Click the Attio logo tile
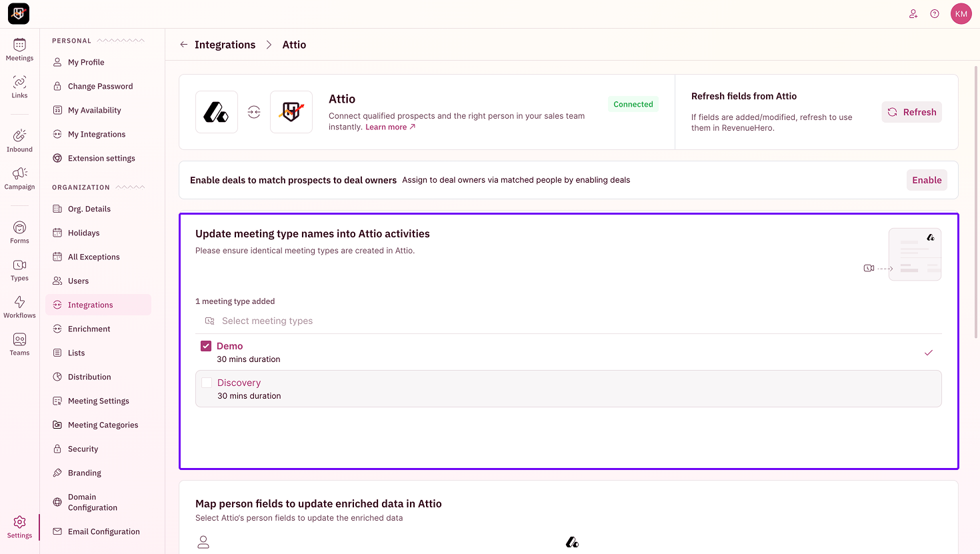 (217, 112)
